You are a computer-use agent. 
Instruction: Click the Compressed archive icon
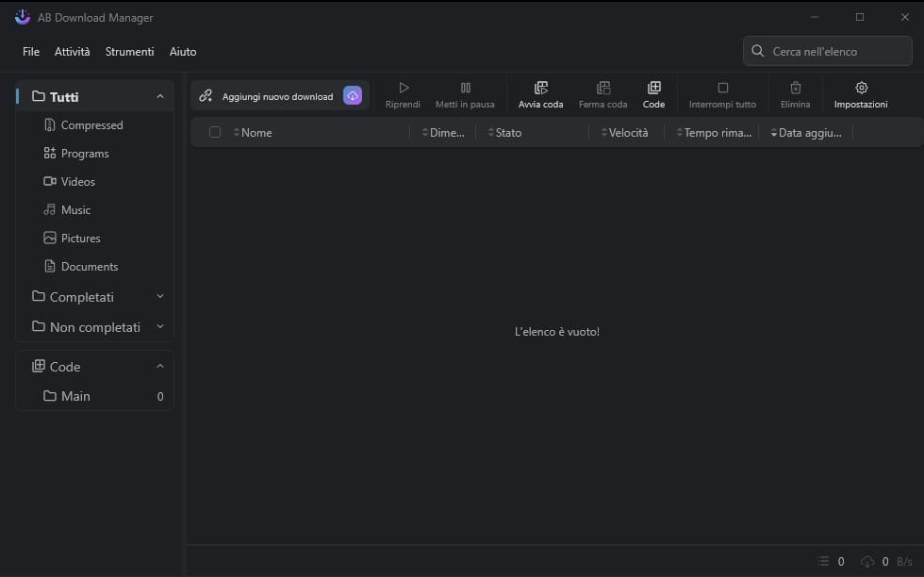click(50, 124)
